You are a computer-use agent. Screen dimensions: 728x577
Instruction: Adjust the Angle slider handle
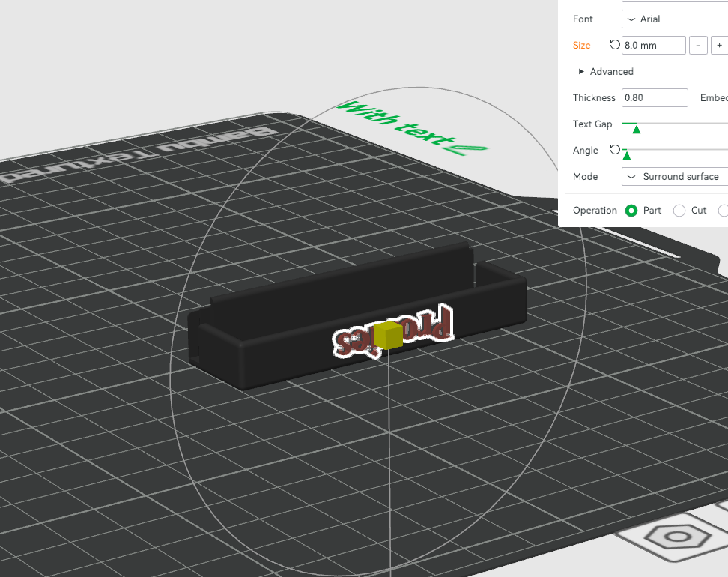click(627, 156)
